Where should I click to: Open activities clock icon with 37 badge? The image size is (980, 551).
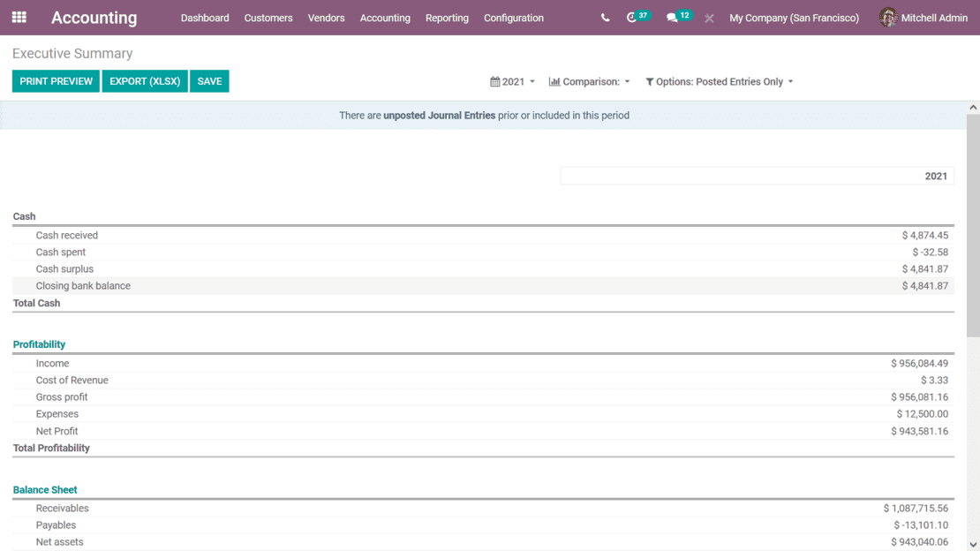coord(632,18)
